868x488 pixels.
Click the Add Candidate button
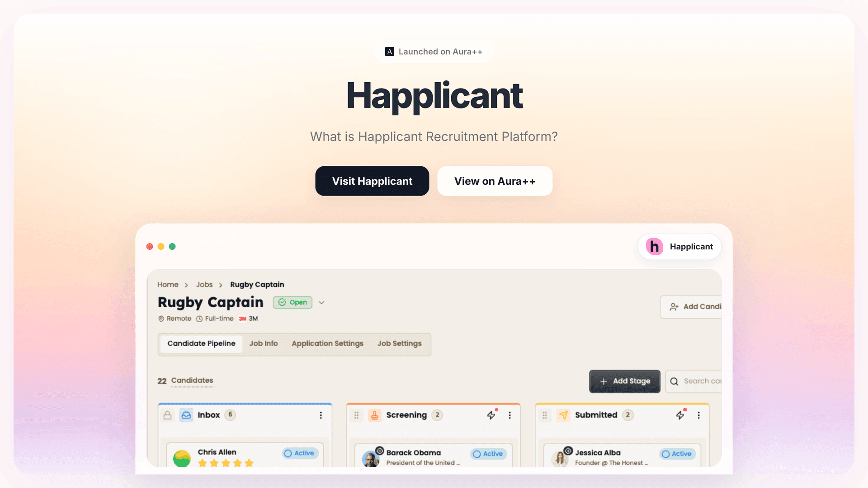click(x=691, y=307)
